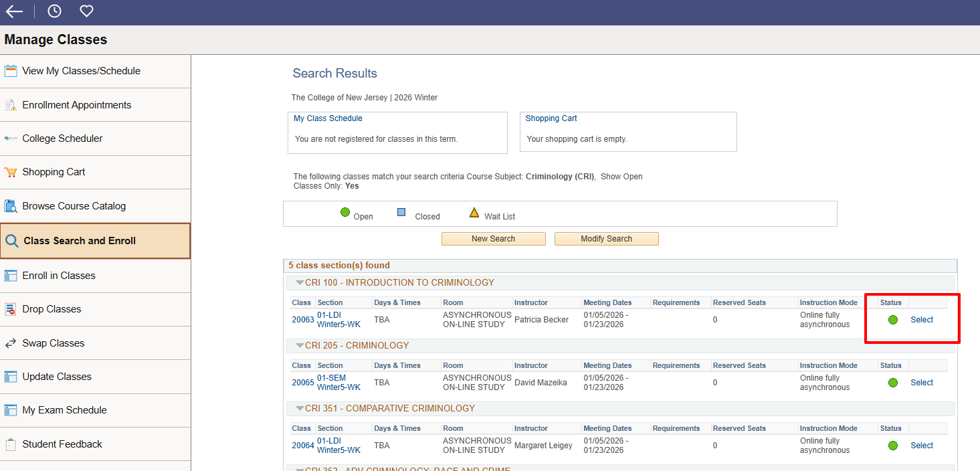Screen dimensions: 980x471
Task: Click the Drop Classes sidebar icon
Action: pyautogui.click(x=11, y=309)
